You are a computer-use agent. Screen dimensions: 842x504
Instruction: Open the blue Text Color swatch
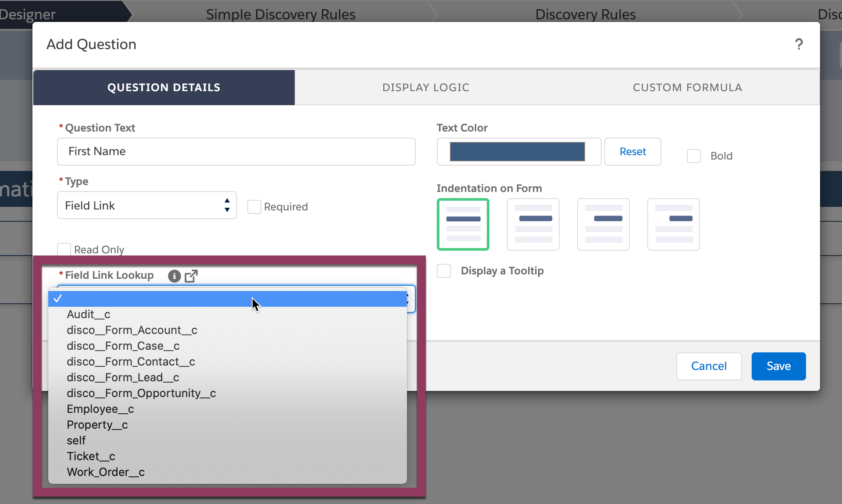pos(517,152)
